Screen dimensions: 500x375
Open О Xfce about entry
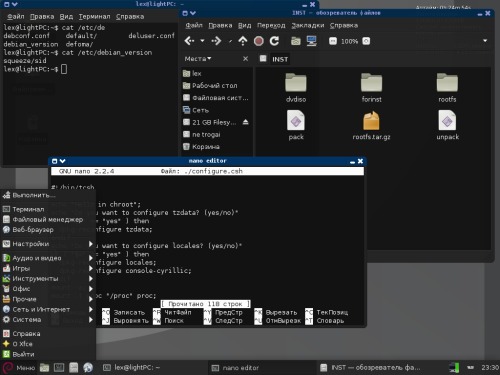click(x=48, y=344)
